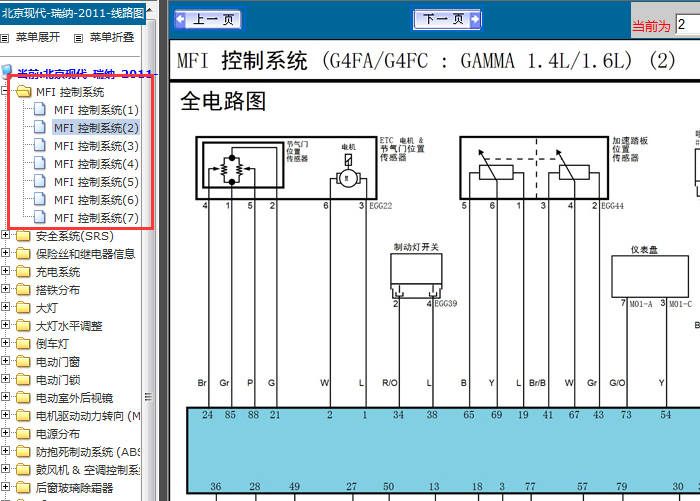Screen dimensions: 700x501
Task: Click the 后窗玻璃除霜器 folder icon
Action: pyautogui.click(x=23, y=488)
